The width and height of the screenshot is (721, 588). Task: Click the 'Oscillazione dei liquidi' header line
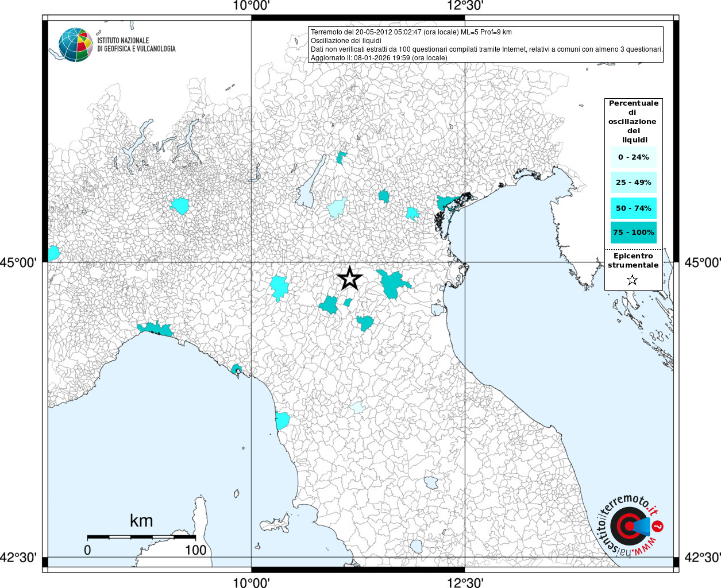pyautogui.click(x=346, y=41)
